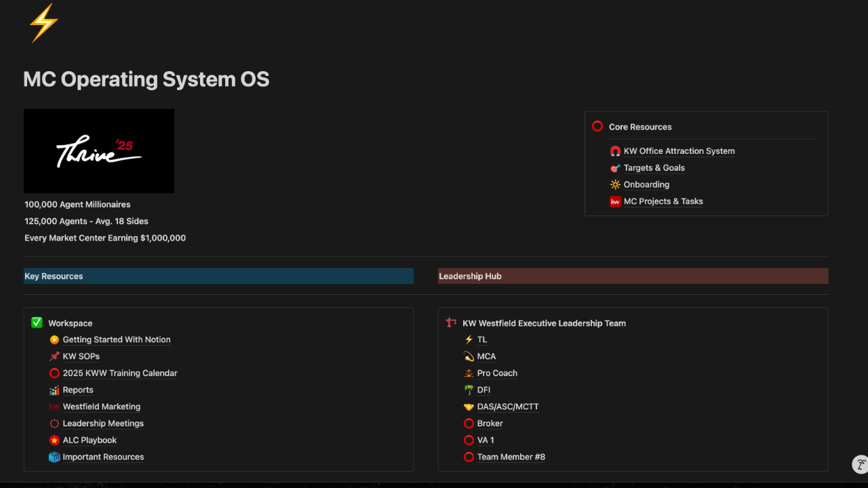
Task: Open the MCA page link
Action: click(x=487, y=357)
